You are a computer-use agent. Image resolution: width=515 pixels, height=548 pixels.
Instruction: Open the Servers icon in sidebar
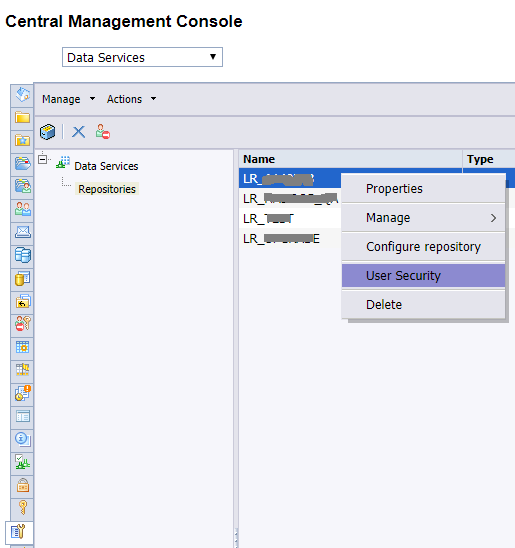(22, 255)
